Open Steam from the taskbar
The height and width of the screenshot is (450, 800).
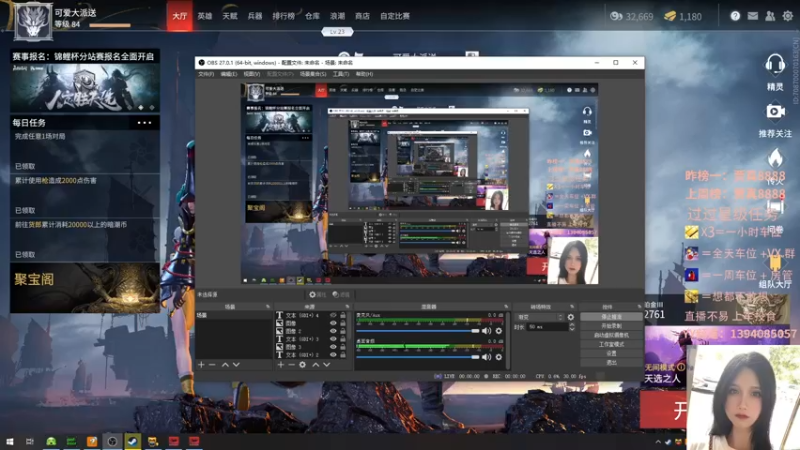(133, 441)
